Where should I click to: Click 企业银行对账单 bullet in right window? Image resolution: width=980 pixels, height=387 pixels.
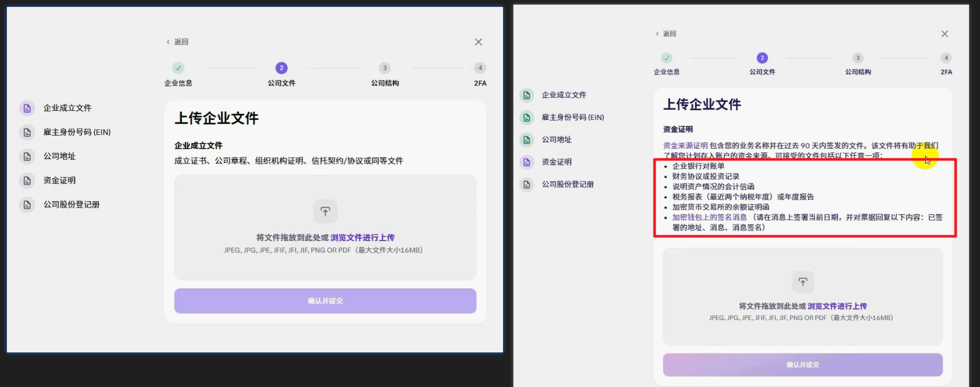(698, 166)
